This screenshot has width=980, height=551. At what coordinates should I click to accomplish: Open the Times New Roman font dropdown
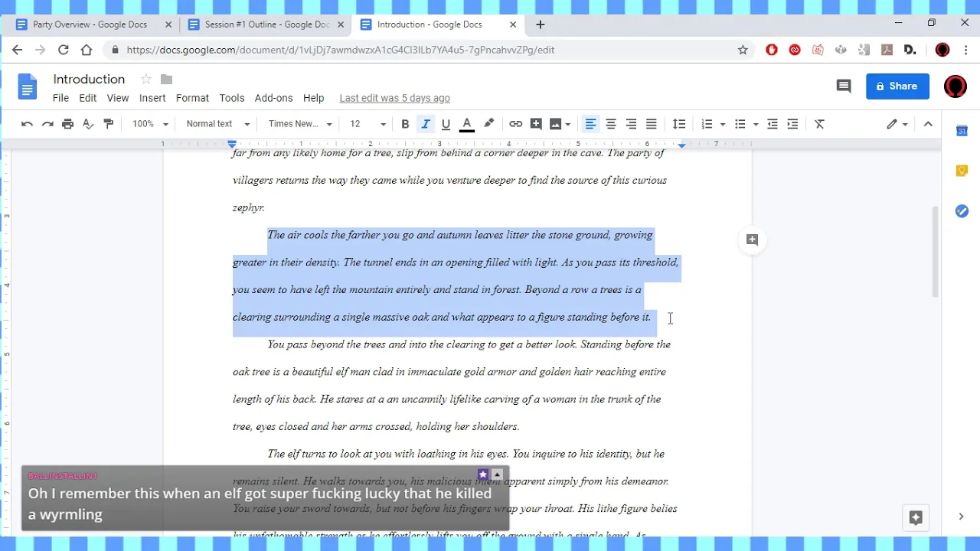tap(300, 124)
